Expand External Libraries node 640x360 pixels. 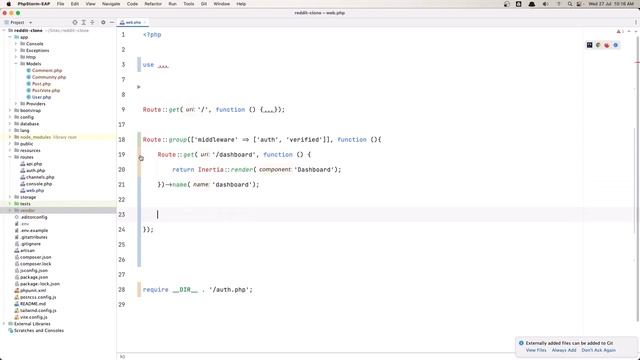pos(4,324)
